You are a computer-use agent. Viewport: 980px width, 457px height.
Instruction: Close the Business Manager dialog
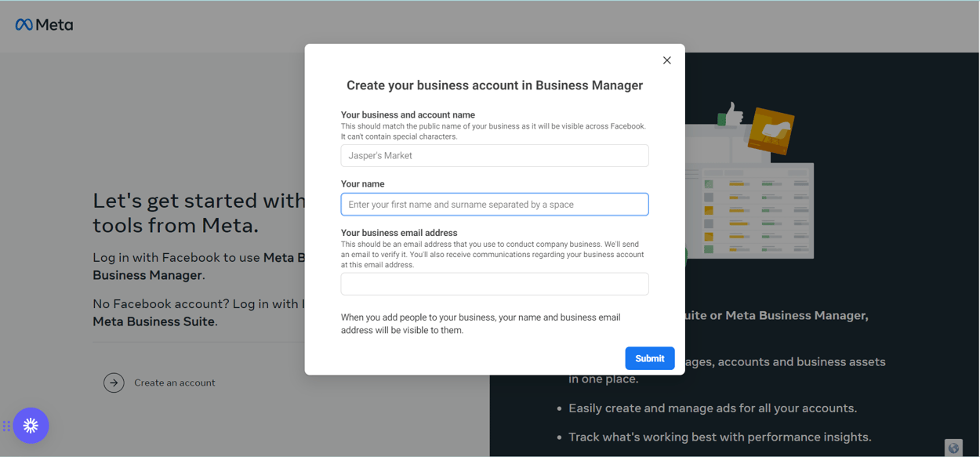click(x=666, y=60)
